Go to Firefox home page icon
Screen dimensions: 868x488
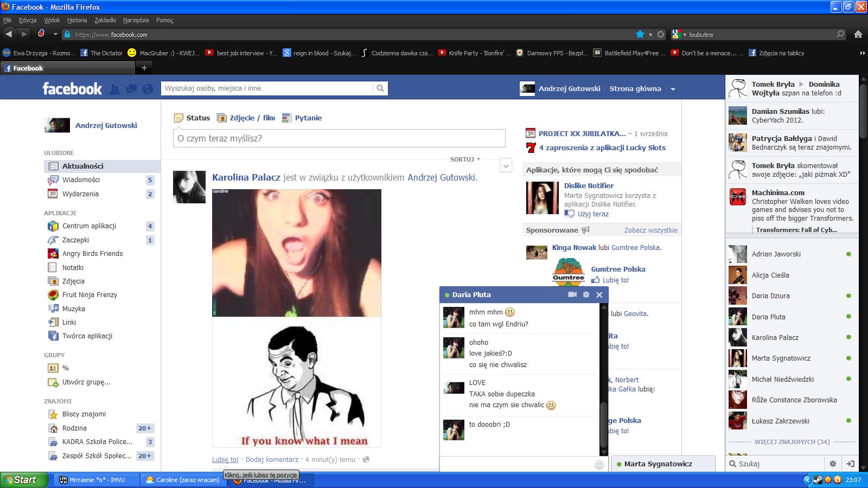coord(858,34)
